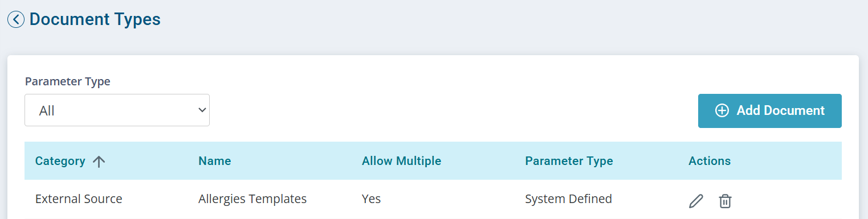Click the chevron arrow of the All dropdown
The image size is (868, 219).
pyautogui.click(x=201, y=110)
